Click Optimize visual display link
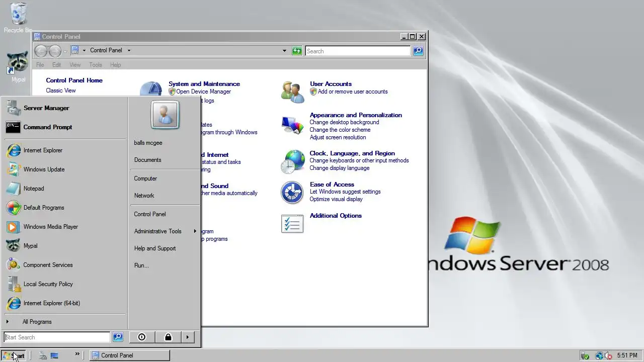Viewport: 644px width, 362px height. (x=336, y=199)
